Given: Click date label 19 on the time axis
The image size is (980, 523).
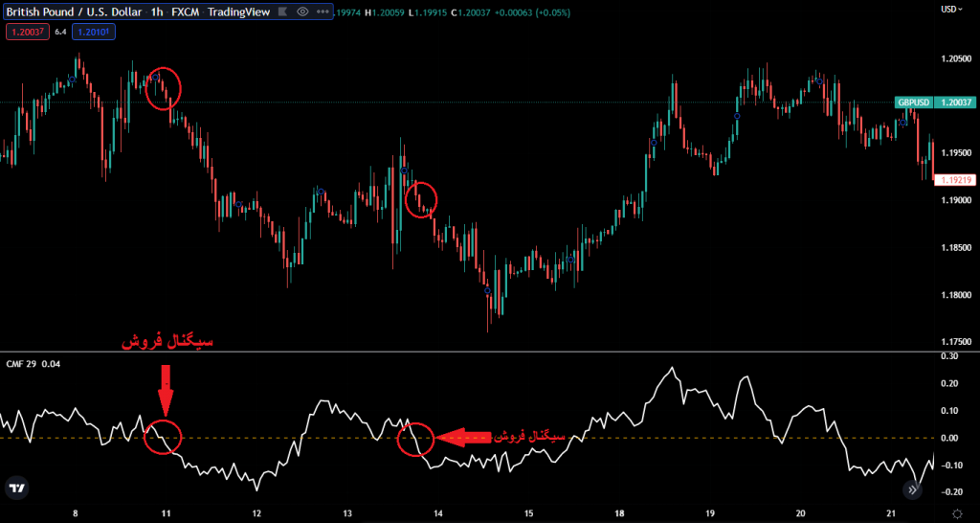Looking at the screenshot, I should pyautogui.click(x=710, y=513).
